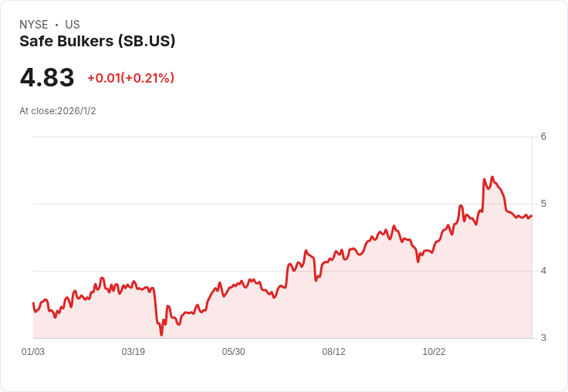Click the 6 price axis label
568x392 pixels.
(543, 137)
